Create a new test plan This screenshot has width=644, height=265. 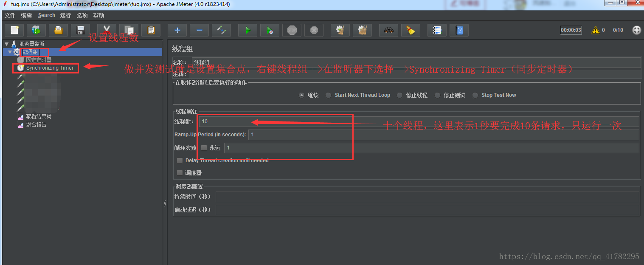coord(14,30)
